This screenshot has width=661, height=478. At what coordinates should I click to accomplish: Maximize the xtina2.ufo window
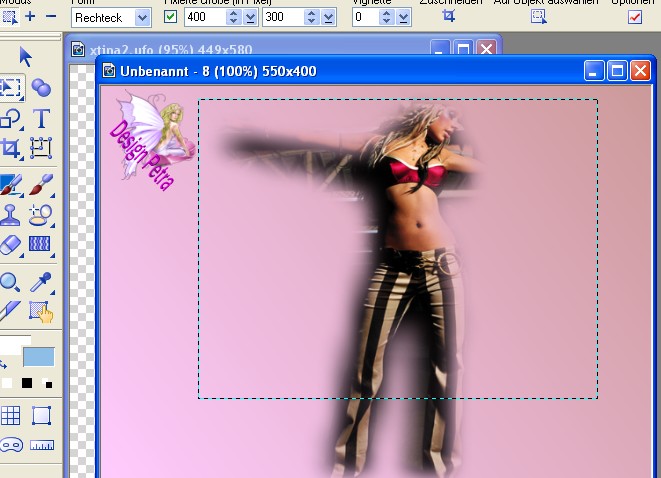463,49
